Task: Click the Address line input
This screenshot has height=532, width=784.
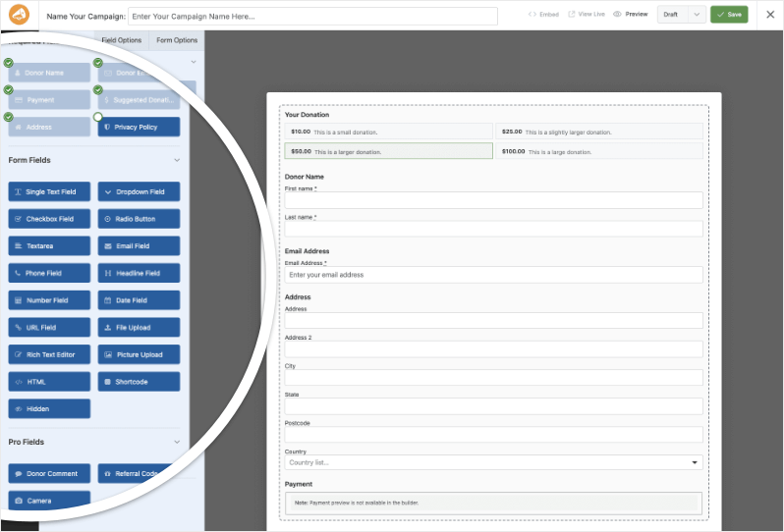Action: pyautogui.click(x=493, y=321)
